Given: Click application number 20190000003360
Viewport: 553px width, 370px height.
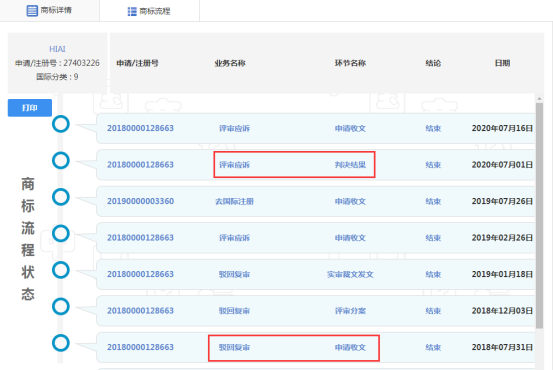Looking at the screenshot, I should [x=140, y=201].
